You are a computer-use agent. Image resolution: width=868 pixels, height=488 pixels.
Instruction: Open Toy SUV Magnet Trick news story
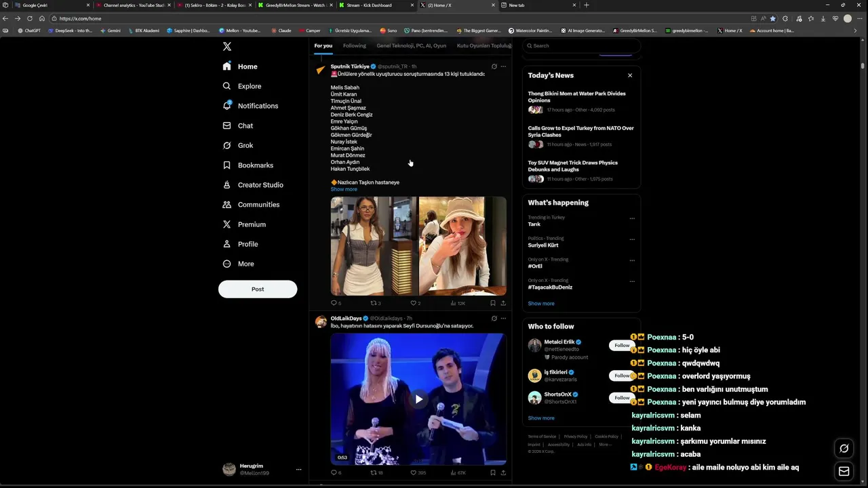581,171
